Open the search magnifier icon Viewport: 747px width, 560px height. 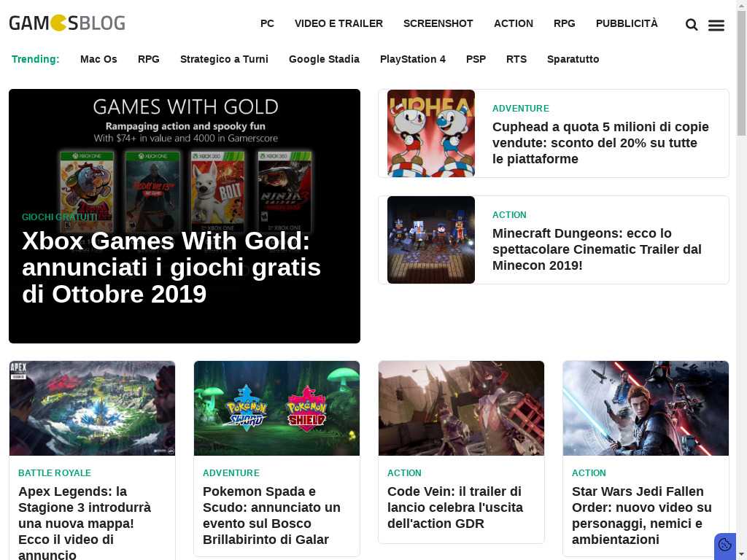pos(692,24)
